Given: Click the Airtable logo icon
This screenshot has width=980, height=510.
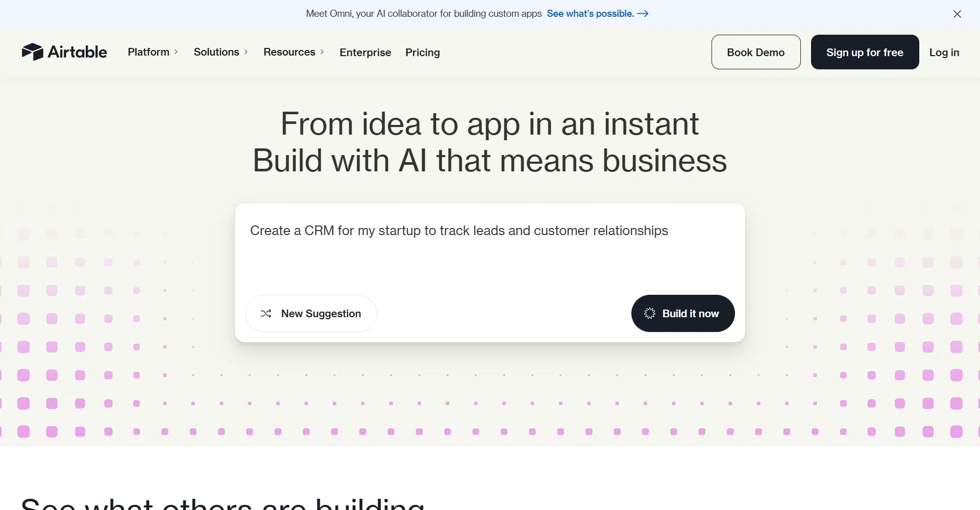Looking at the screenshot, I should tap(32, 52).
